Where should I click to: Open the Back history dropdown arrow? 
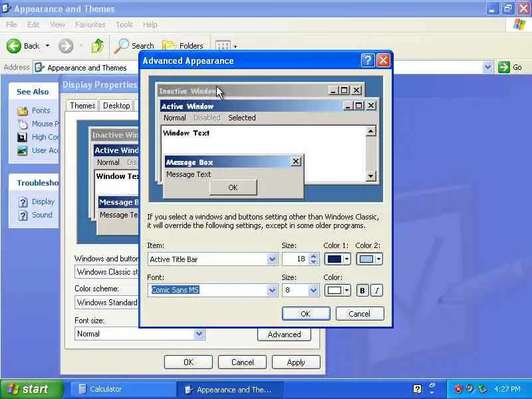(47, 46)
